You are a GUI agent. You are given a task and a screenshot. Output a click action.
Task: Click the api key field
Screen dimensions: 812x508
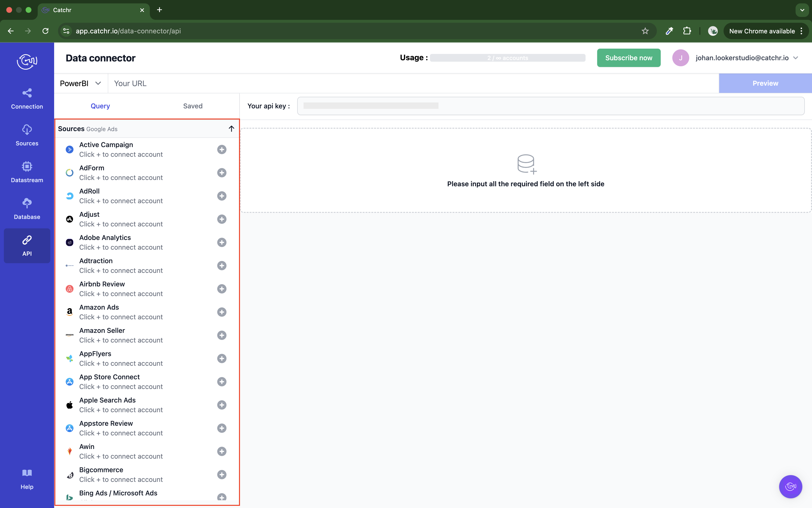(x=551, y=106)
